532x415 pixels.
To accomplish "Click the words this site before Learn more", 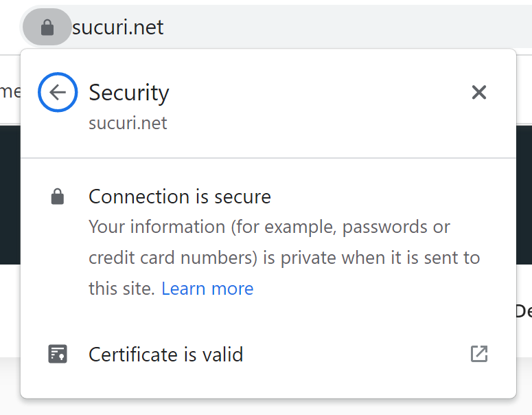I will [x=122, y=289].
